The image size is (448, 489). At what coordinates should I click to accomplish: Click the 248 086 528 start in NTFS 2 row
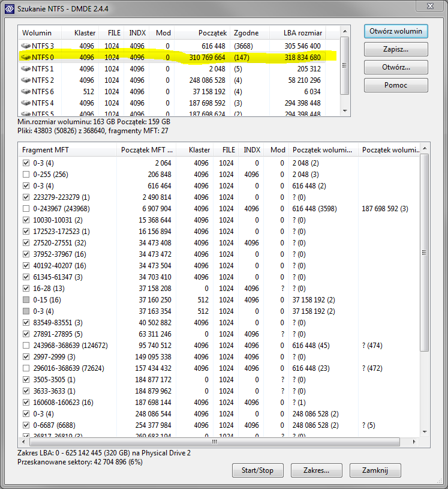[207, 80]
